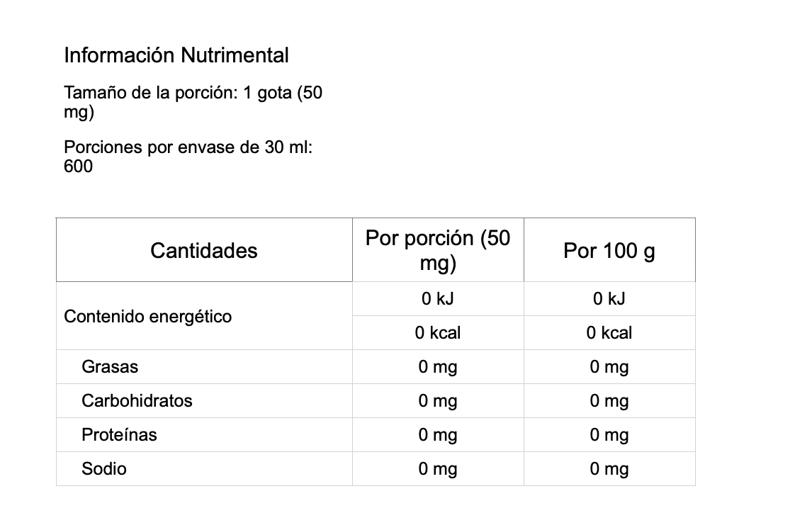Select the Tamaño de la porción text
The image size is (812, 530).
coord(193,102)
